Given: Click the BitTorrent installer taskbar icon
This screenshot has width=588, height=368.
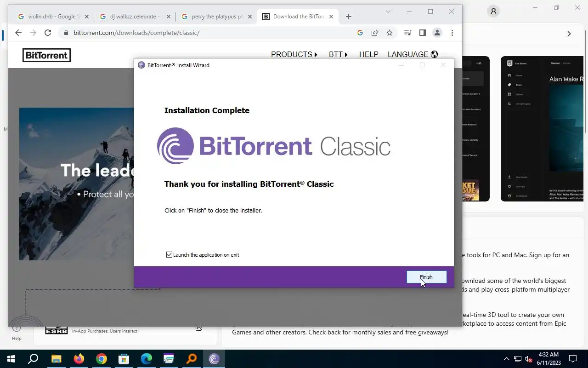Looking at the screenshot, I should [x=214, y=359].
